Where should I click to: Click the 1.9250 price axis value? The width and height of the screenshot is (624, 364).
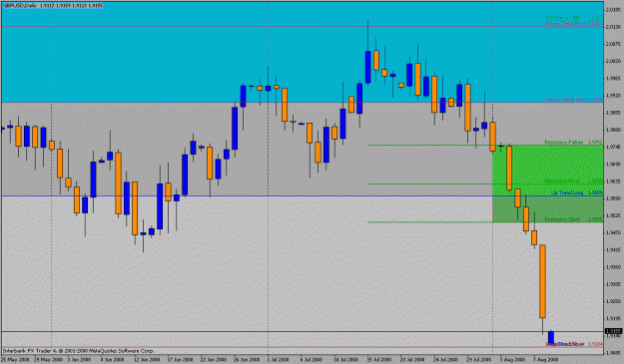coord(614,301)
